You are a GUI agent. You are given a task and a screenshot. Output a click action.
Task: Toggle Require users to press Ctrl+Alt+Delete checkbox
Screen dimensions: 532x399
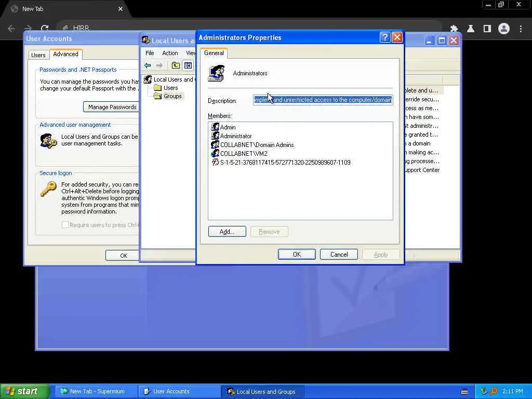click(65, 224)
